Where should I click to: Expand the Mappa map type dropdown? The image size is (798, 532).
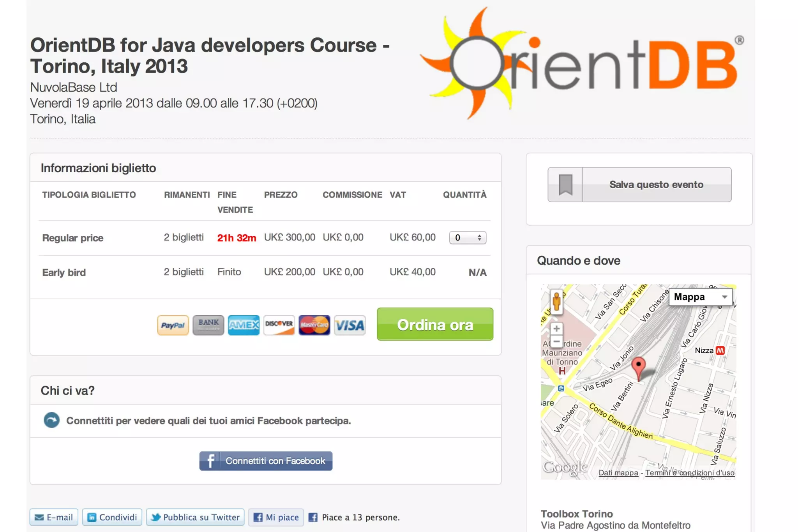click(700, 297)
